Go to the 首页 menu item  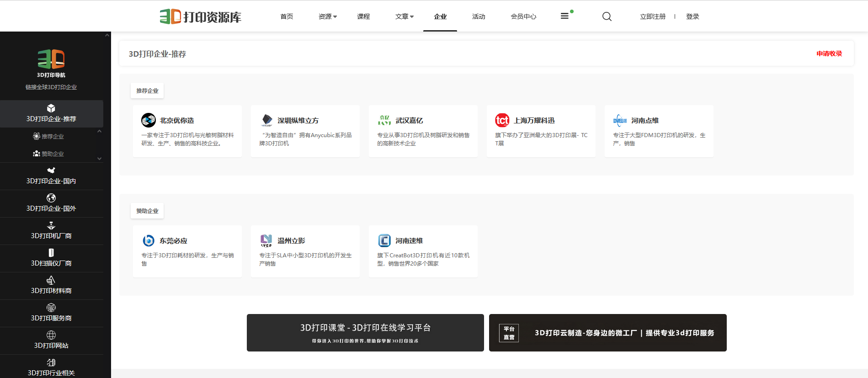tap(287, 16)
